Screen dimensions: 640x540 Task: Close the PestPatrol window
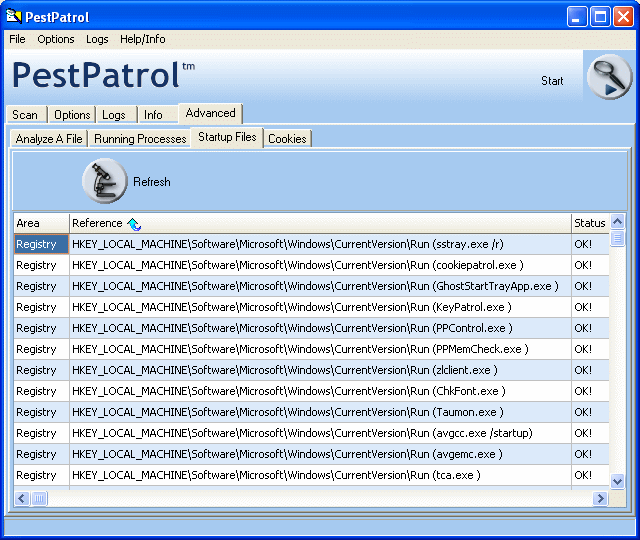623,17
